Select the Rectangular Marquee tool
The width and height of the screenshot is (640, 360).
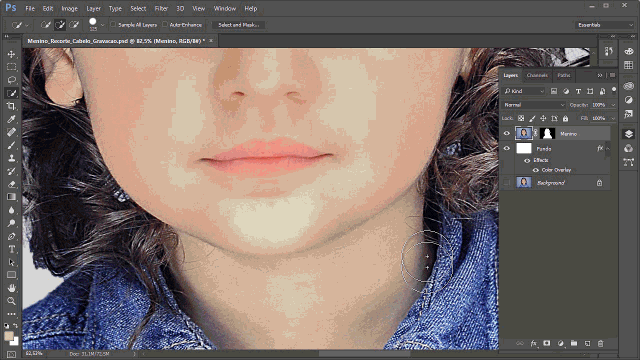(11, 67)
